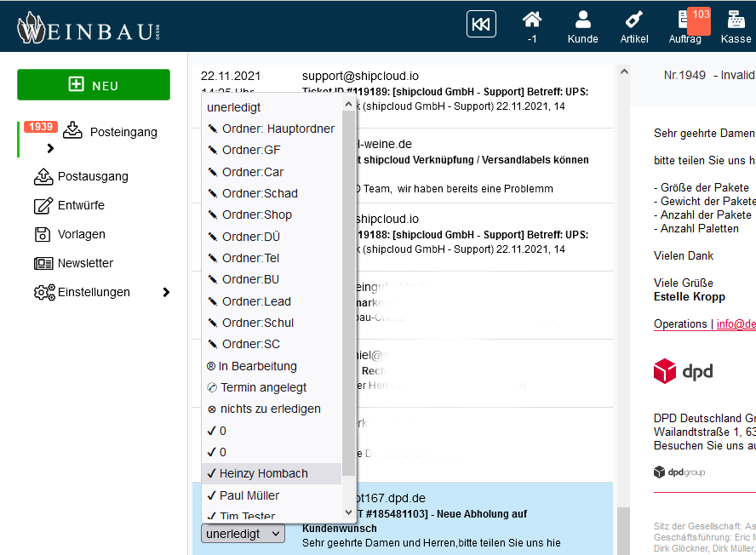Image resolution: width=756 pixels, height=555 pixels.
Task: Choose 'In Bearbeitung' status option
Action: [257, 366]
